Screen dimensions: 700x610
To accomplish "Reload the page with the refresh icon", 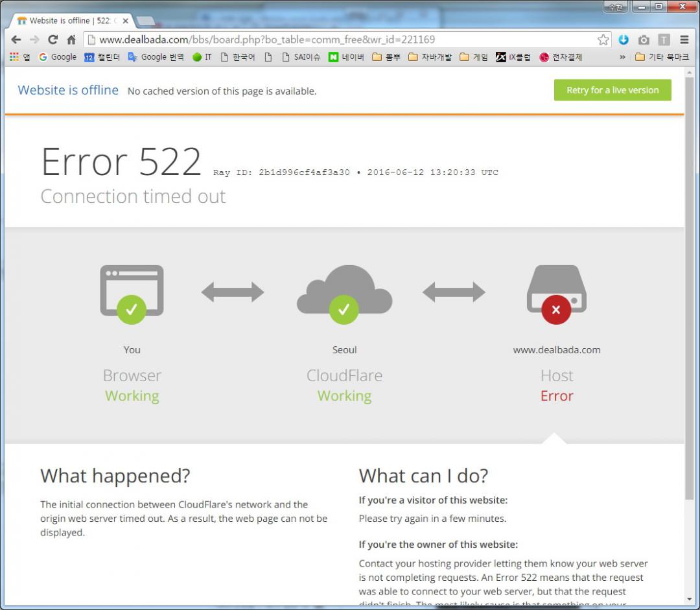I will [x=53, y=40].
